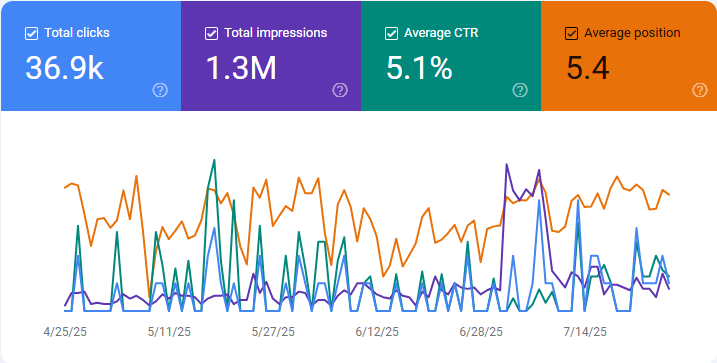Uncheck the Total clicks checkbox
The width and height of the screenshot is (717, 363).
(x=31, y=33)
